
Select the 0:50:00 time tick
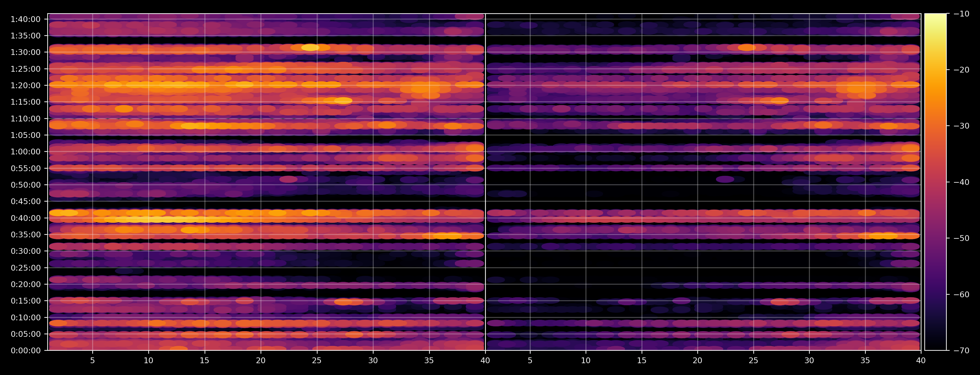[x=26, y=185]
